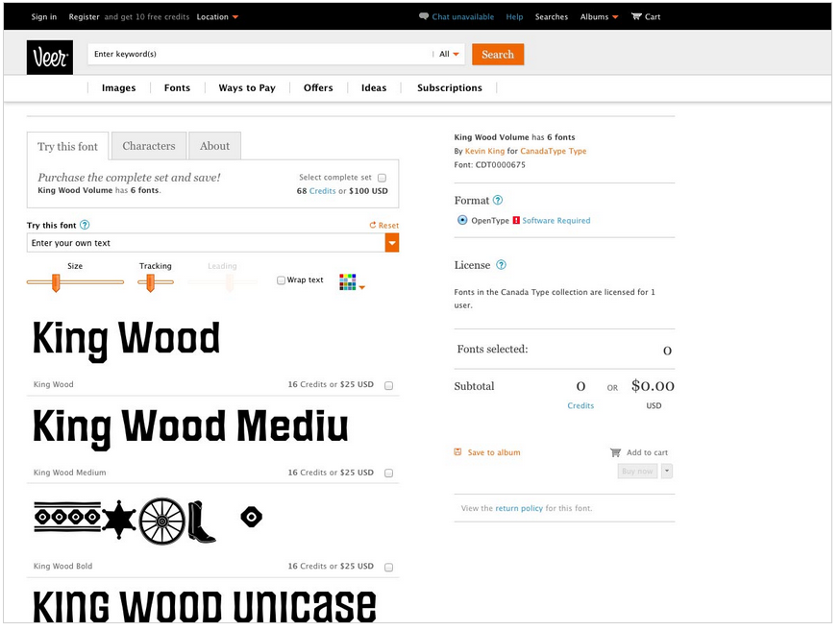Screen dimensions: 840x631
Task: Select the King Wood Medium checkbox
Action: click(389, 473)
